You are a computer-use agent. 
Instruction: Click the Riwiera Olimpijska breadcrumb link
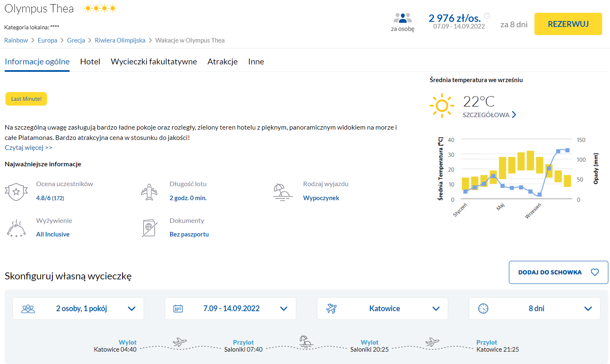pos(120,40)
